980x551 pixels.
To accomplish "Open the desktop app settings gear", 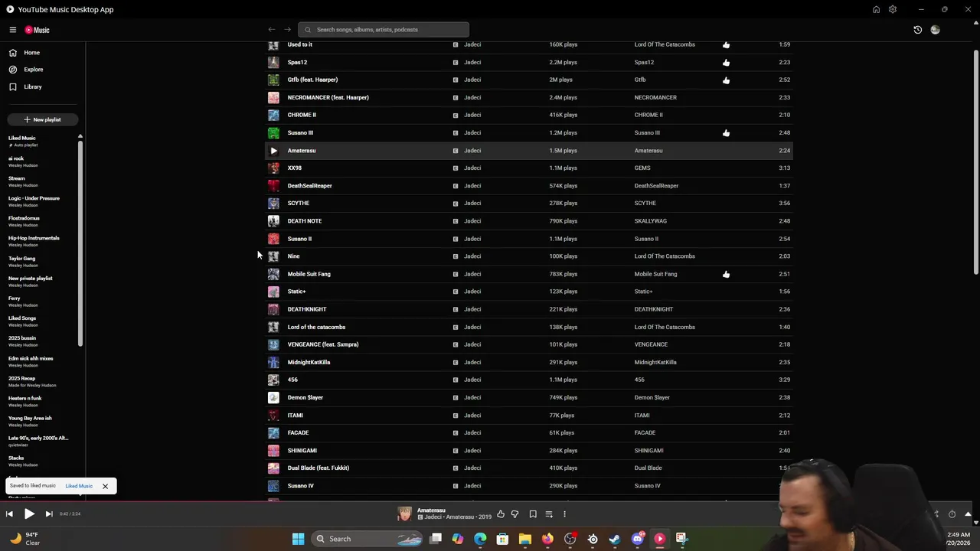I will 893,9.
